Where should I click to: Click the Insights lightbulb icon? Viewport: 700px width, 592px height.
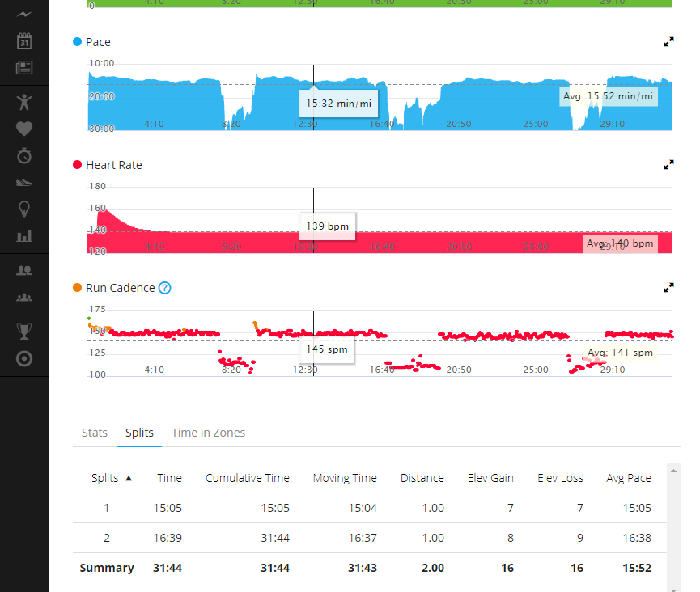[24, 209]
